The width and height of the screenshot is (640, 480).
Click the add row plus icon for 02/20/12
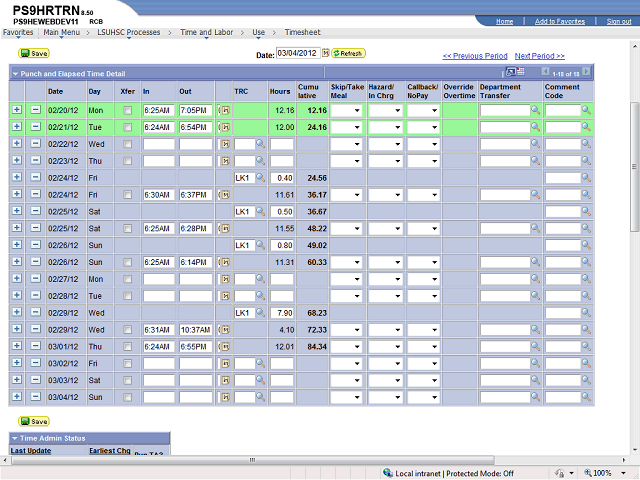[16, 110]
